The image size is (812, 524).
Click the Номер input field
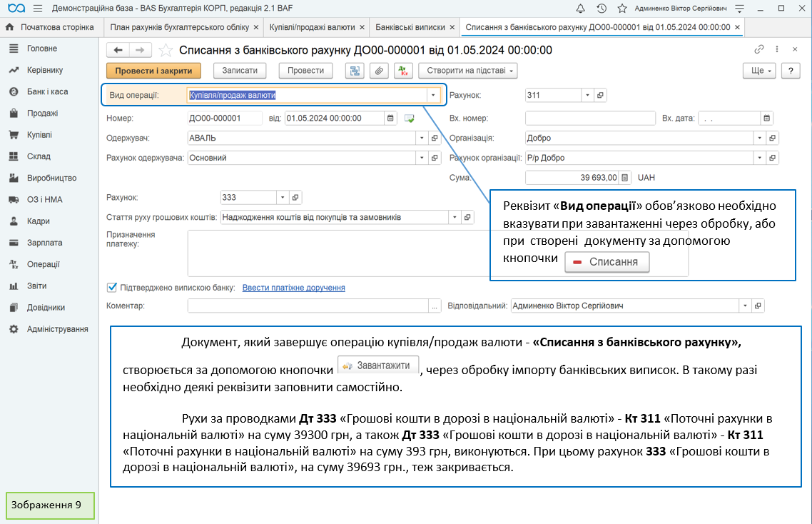[225, 119]
